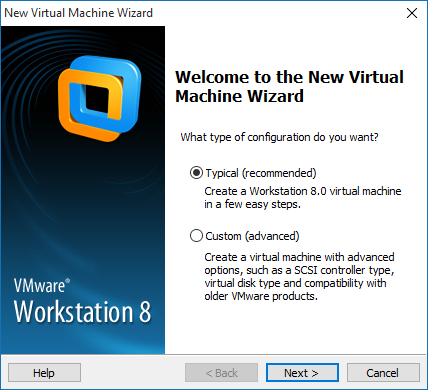
Task: Choose the Custom (advanced) radio button
Action: [x=196, y=236]
